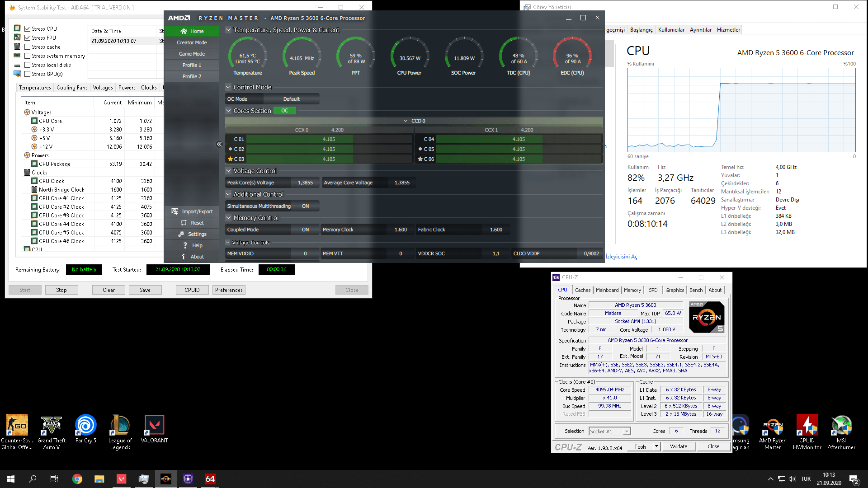Collapse the CCD 0 cores section
The image size is (868, 488).
point(406,121)
